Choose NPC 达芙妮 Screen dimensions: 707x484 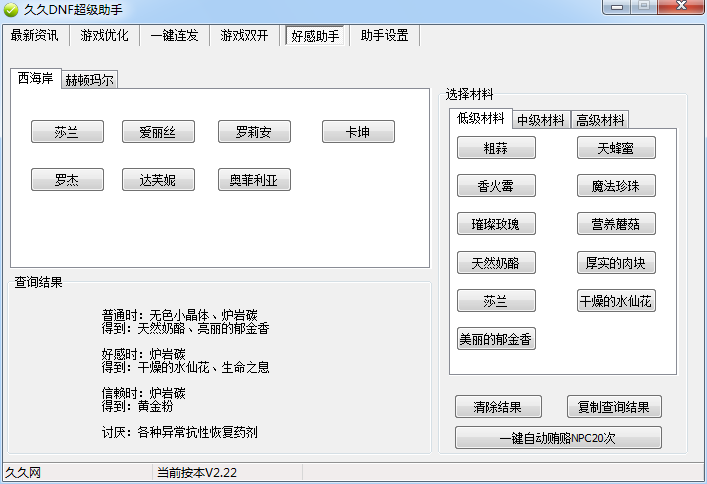pos(158,180)
